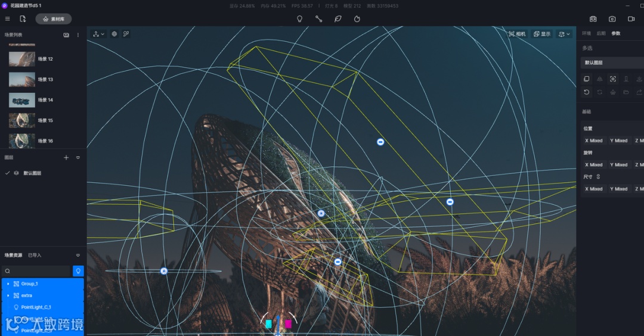This screenshot has width=644, height=336.
Task: Select the extra group in resource list
Action: (43, 295)
